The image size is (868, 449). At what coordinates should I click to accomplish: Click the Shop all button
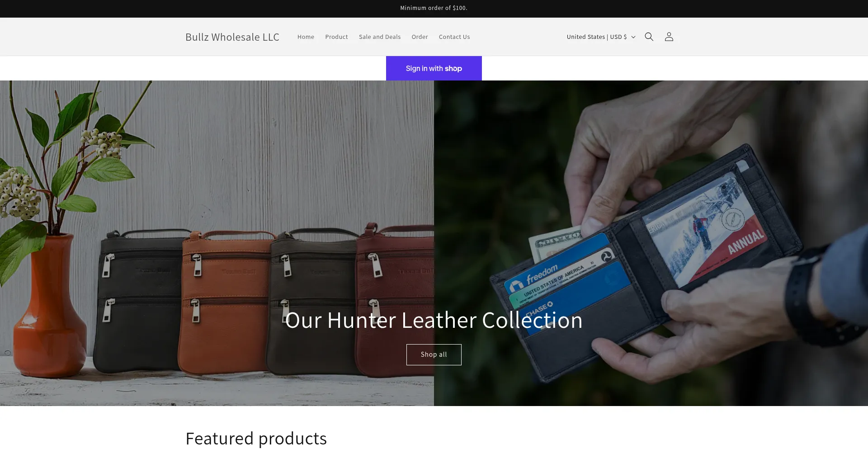pos(434,354)
